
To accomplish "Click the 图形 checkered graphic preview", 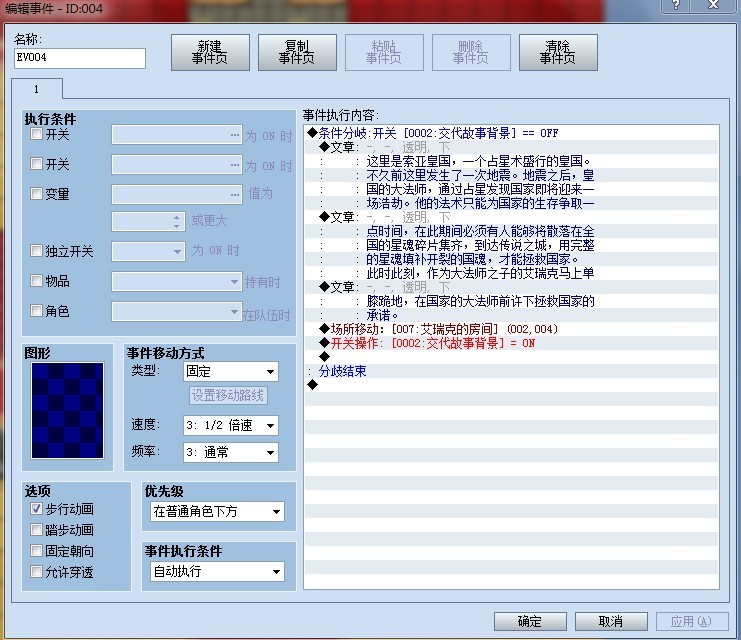I will pyautogui.click(x=67, y=410).
